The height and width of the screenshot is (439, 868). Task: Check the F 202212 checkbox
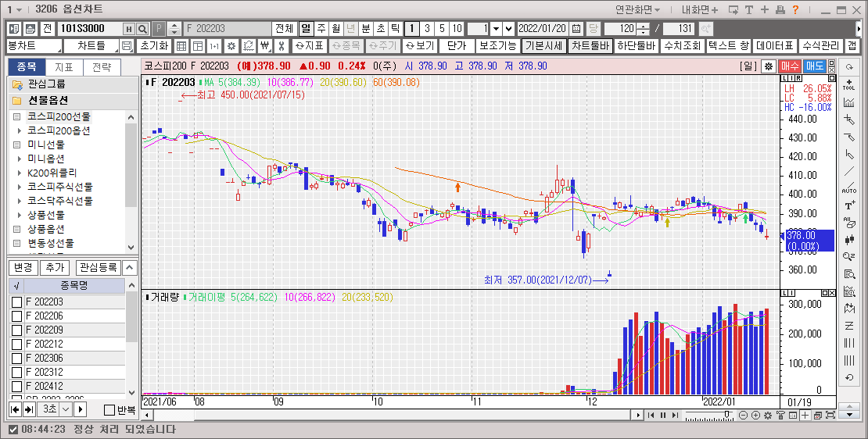(x=17, y=344)
